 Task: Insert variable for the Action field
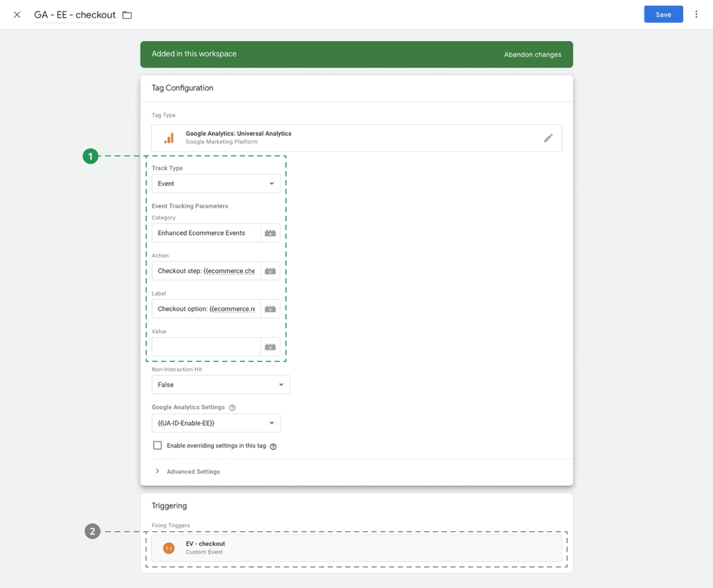(x=270, y=271)
